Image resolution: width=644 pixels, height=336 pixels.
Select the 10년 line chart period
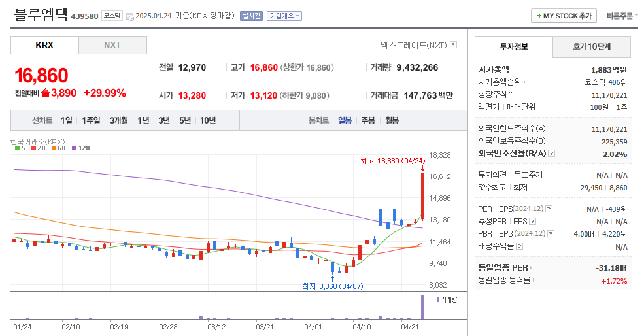(208, 120)
